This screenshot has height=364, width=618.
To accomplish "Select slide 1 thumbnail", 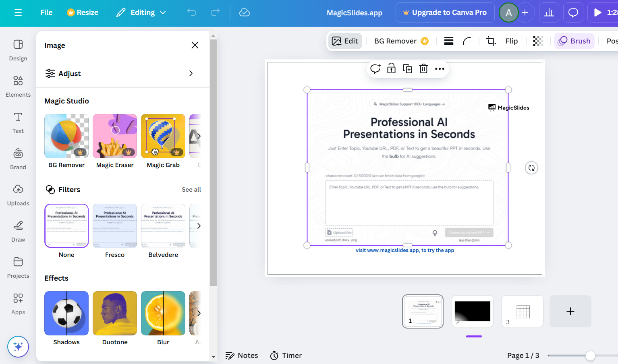I will (423, 311).
